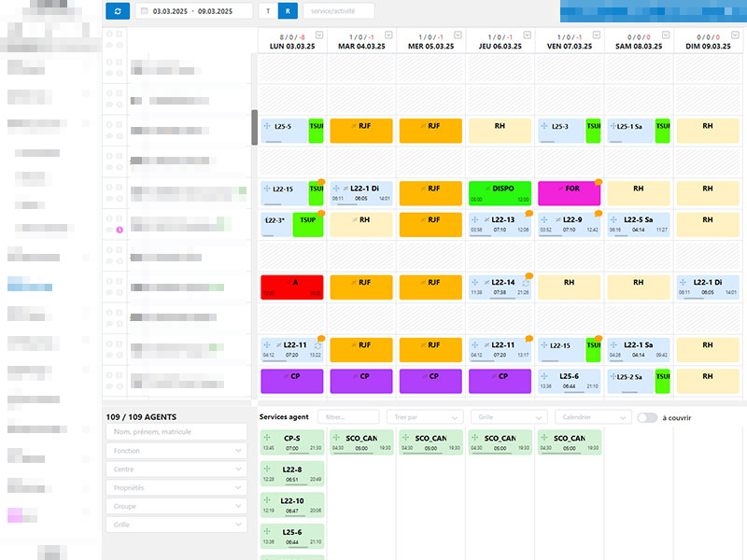Screen dimensions: 747x560
Task: Open the 'Fonction' filter dropdown
Action: 176,451
